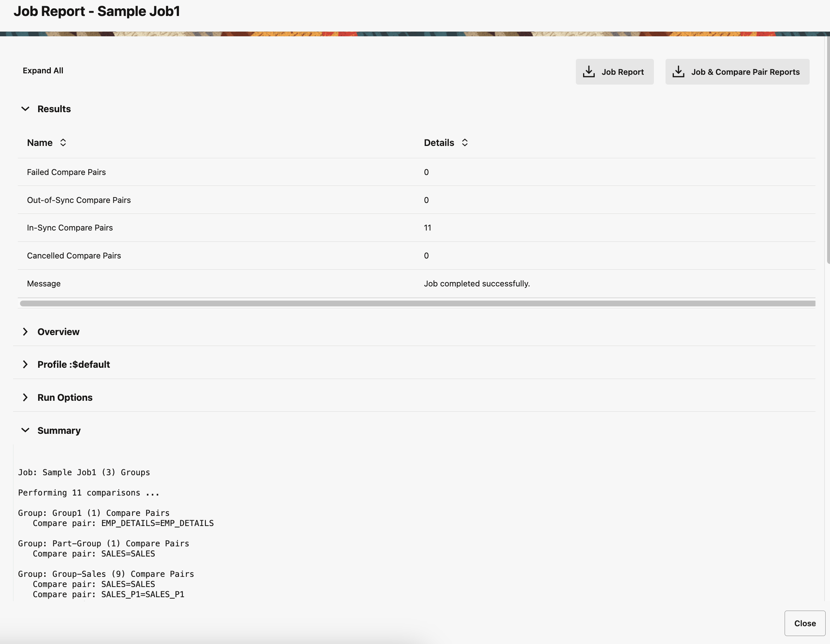Click the Details column header

coord(439,142)
